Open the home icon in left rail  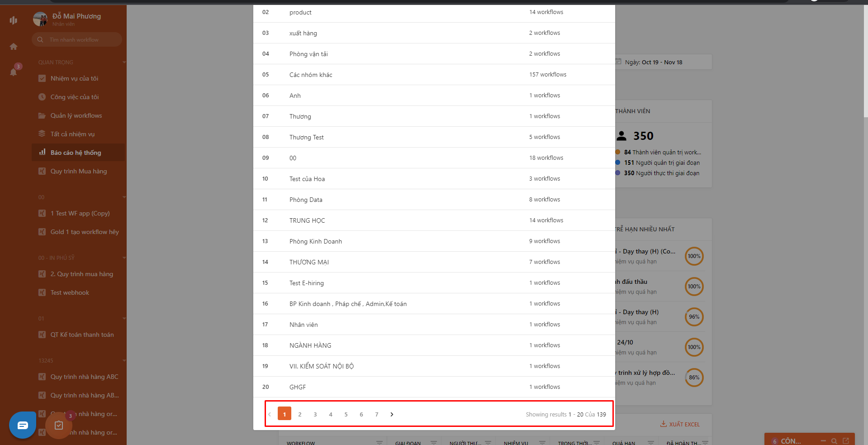pos(14,47)
